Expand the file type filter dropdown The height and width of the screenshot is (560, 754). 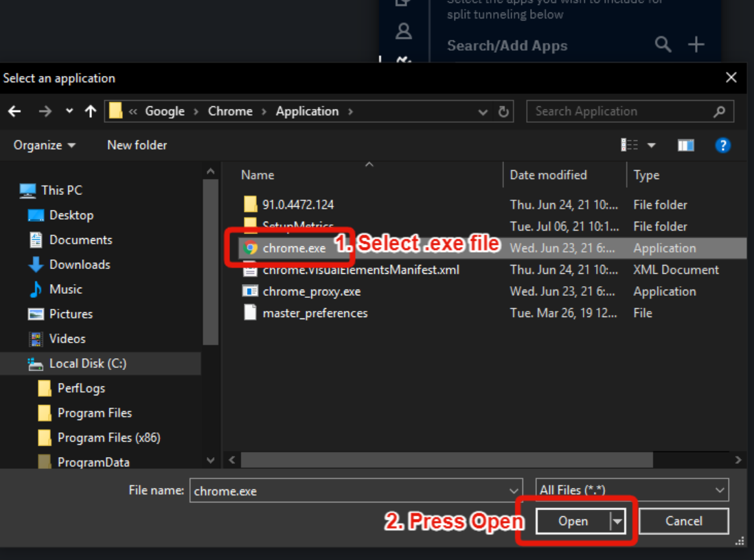pos(720,490)
